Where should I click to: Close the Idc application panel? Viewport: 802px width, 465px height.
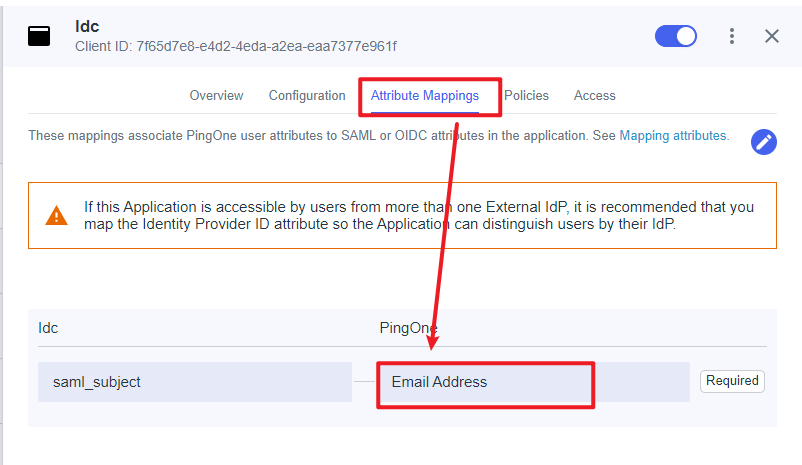tap(772, 36)
